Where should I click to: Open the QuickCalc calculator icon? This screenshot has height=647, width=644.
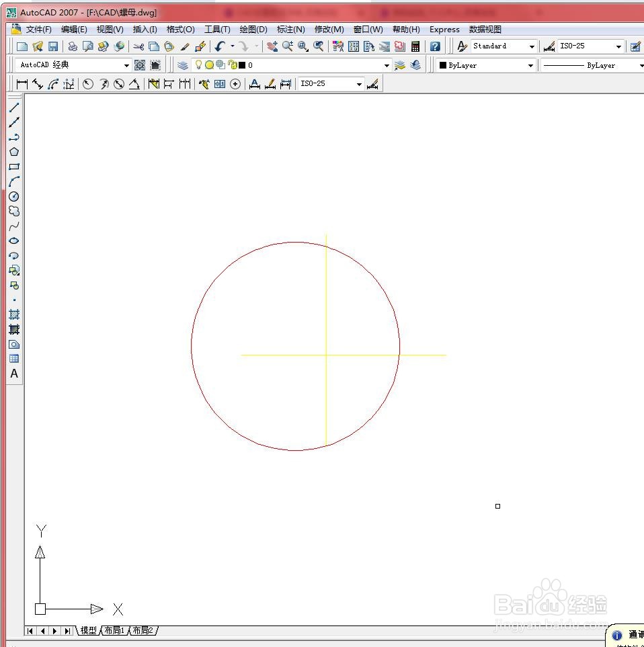pos(415,46)
